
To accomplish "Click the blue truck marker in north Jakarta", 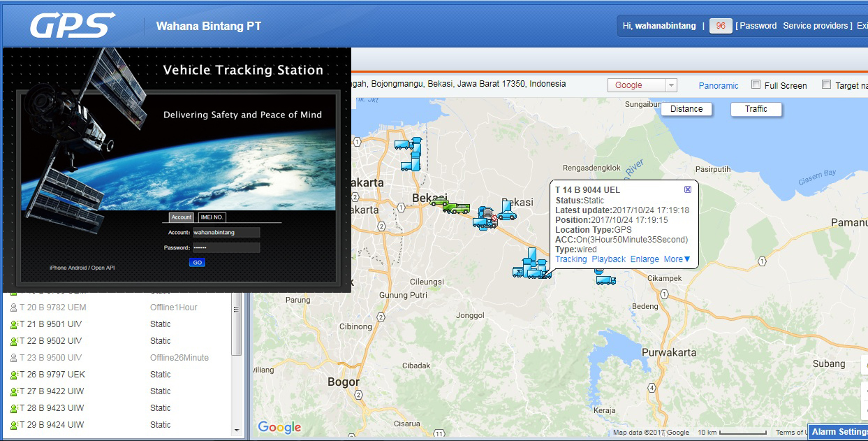I will pos(404,145).
